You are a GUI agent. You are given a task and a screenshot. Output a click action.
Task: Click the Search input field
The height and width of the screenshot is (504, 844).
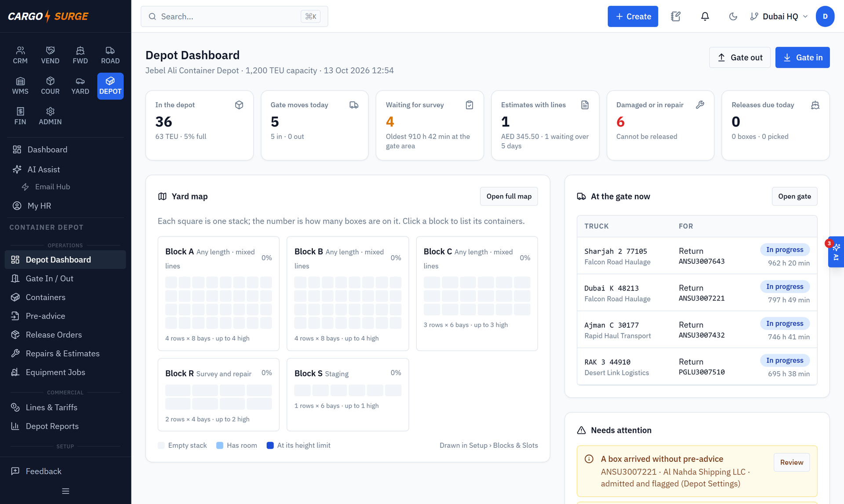(x=234, y=16)
